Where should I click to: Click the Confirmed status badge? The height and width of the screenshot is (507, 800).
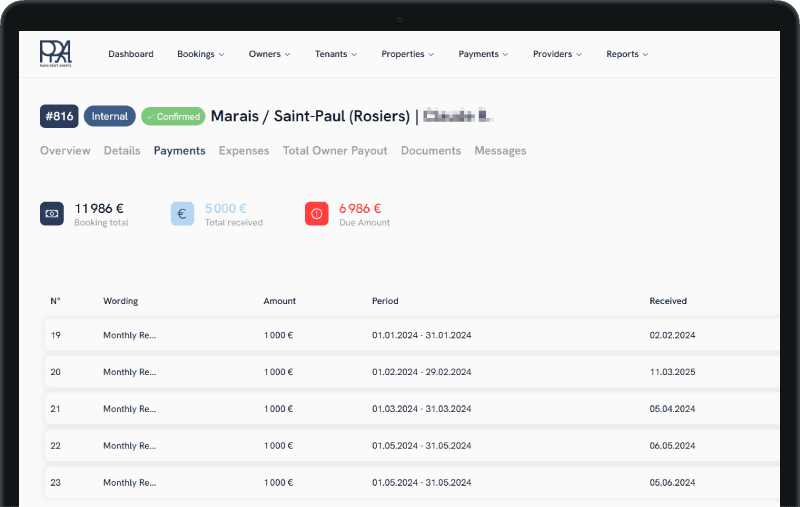click(173, 117)
